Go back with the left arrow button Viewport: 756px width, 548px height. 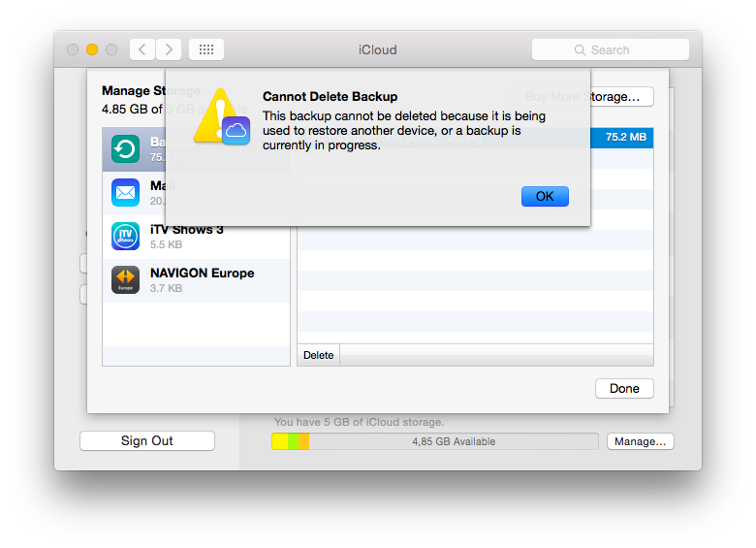[x=142, y=49]
